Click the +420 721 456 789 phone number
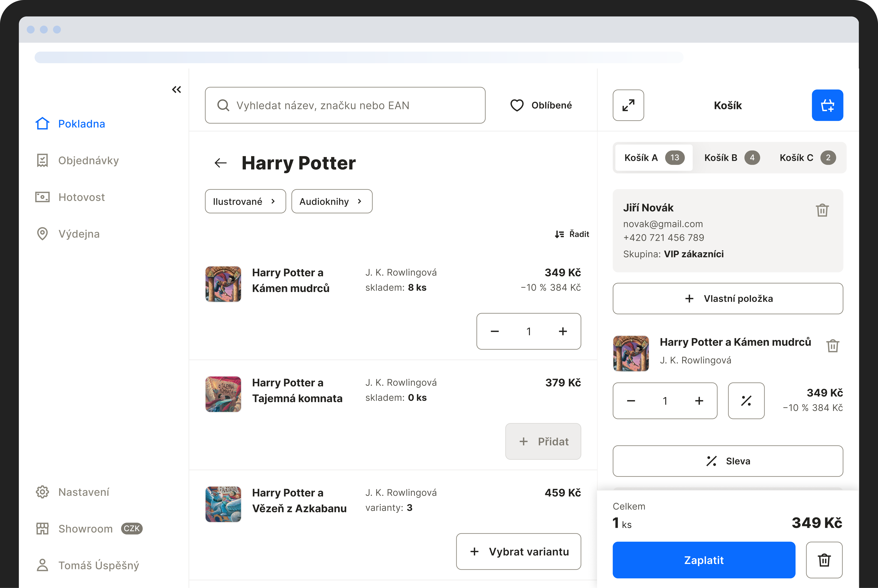The height and width of the screenshot is (588, 878). [x=664, y=238]
